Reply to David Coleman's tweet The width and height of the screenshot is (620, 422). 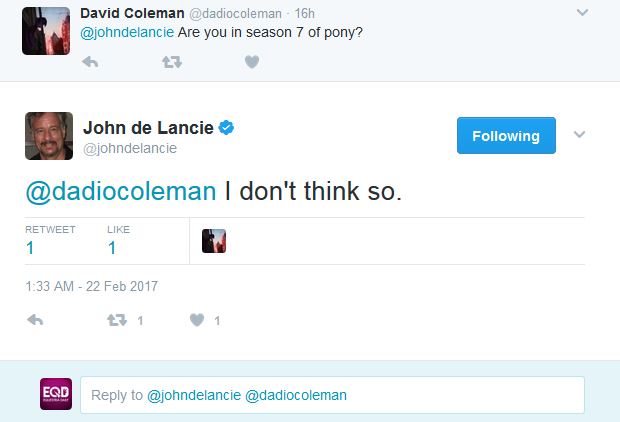(x=90, y=62)
